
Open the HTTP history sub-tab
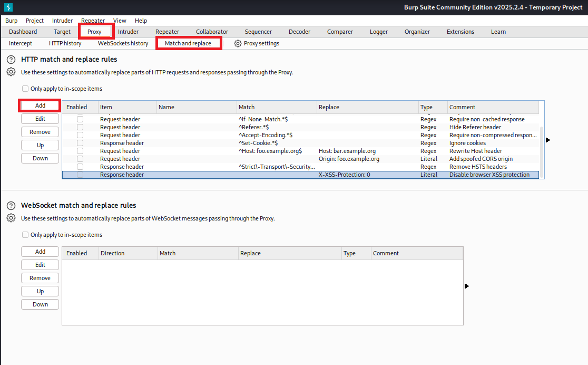click(x=65, y=43)
